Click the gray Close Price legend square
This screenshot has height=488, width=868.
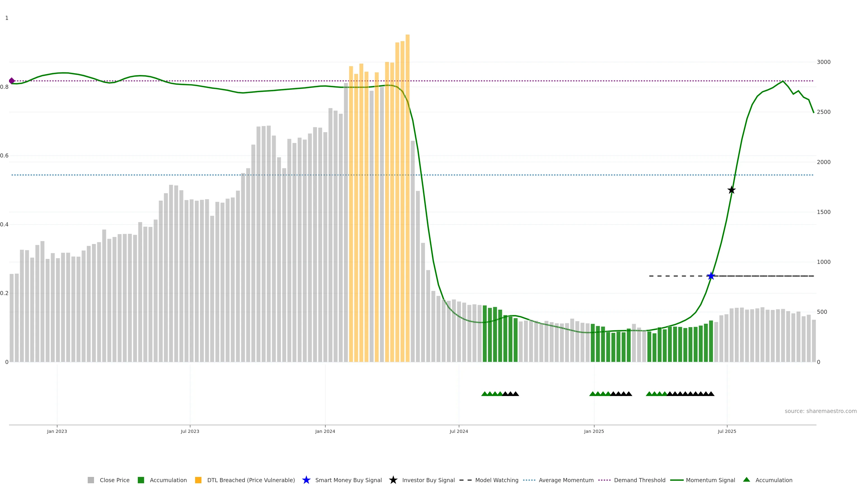pos(91,480)
